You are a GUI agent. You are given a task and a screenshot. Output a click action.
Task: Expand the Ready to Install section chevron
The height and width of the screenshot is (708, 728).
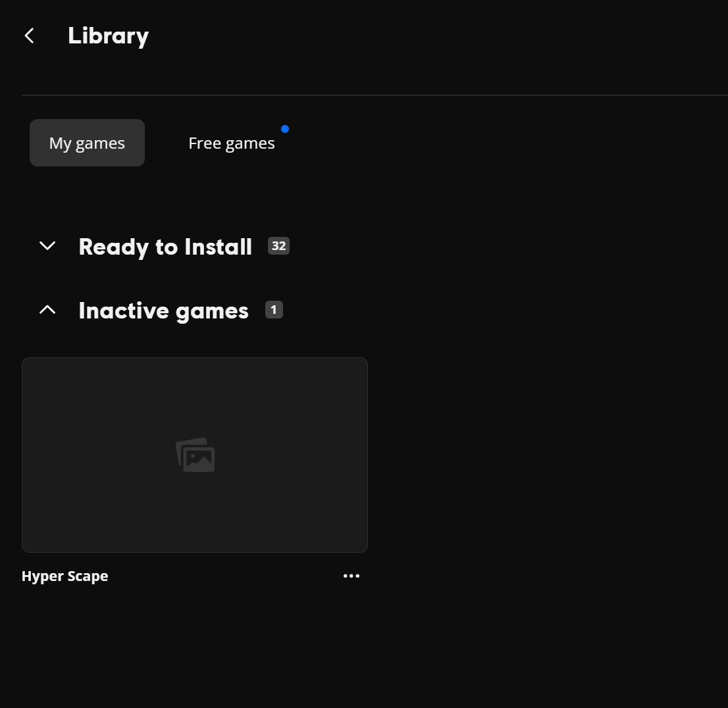pyautogui.click(x=47, y=246)
